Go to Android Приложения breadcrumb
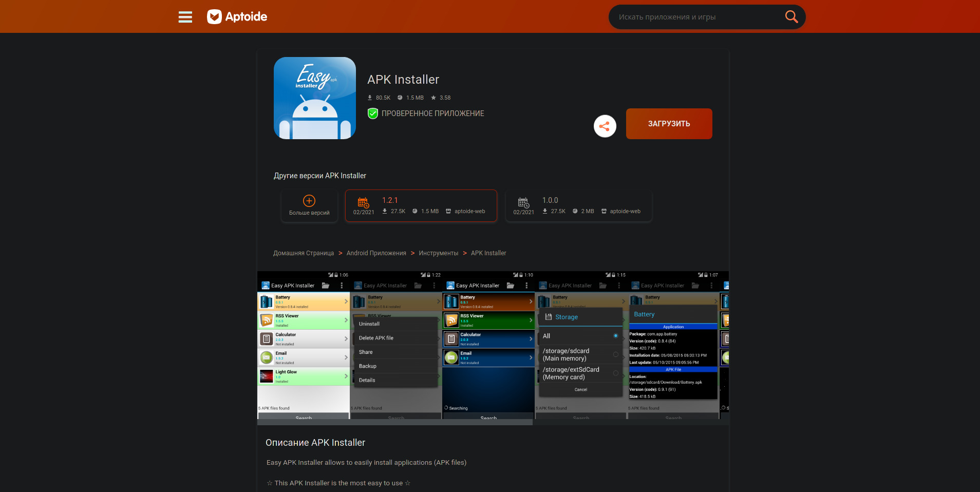The width and height of the screenshot is (980, 492). [376, 253]
